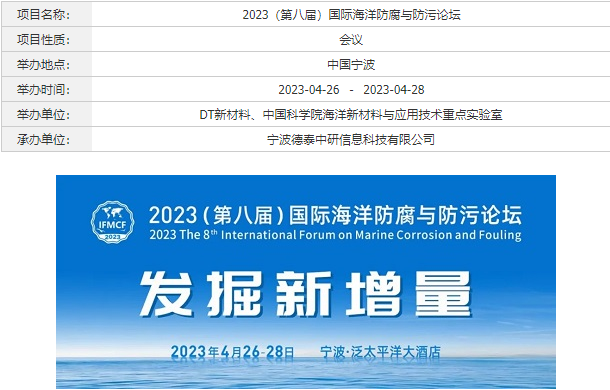
Task: Select the 项目性质 label cell
Action: click(47, 39)
